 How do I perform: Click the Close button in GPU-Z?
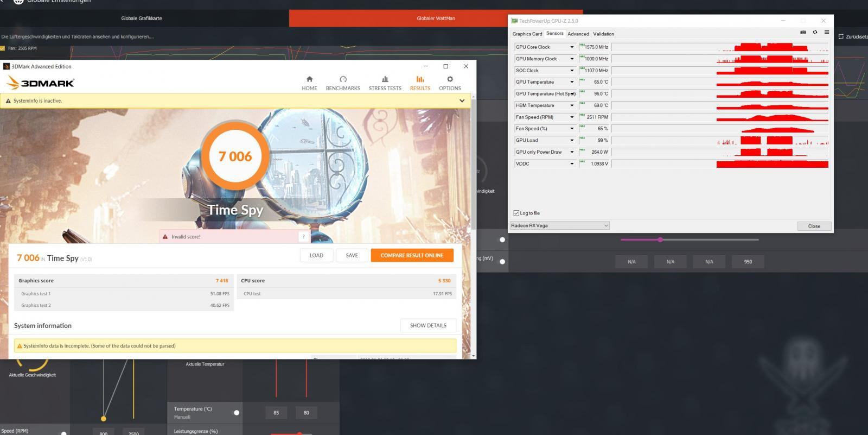814,226
